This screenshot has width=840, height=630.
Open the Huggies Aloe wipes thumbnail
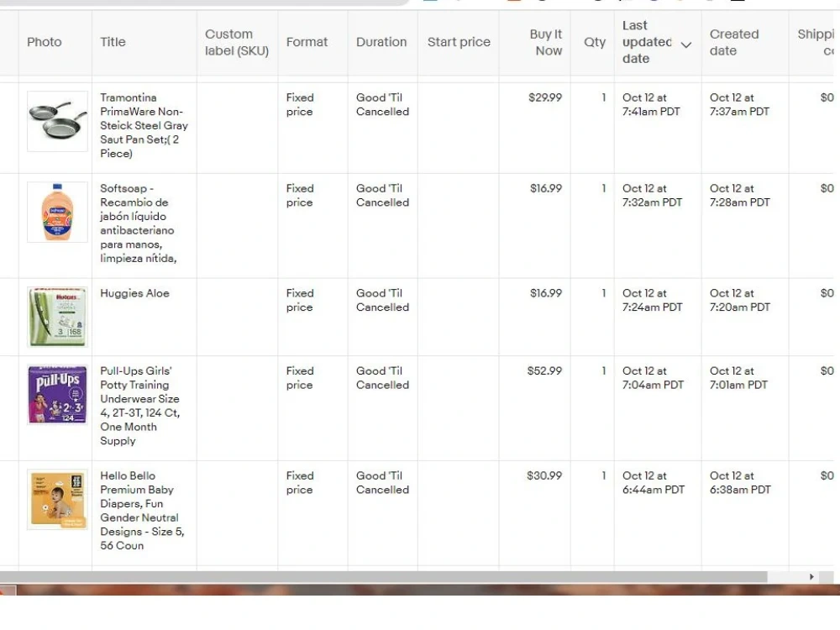(57, 317)
